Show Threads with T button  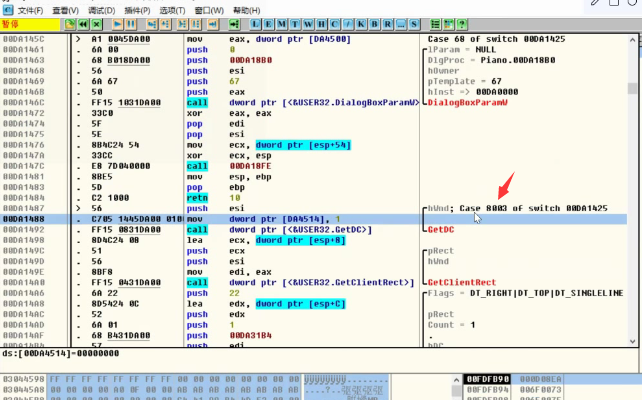coord(295,25)
